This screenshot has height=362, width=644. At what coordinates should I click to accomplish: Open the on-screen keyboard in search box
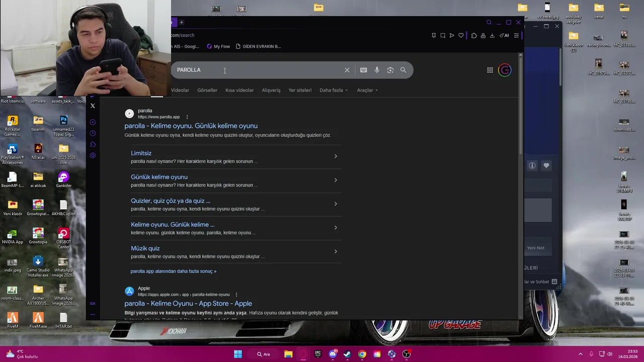[x=363, y=70]
